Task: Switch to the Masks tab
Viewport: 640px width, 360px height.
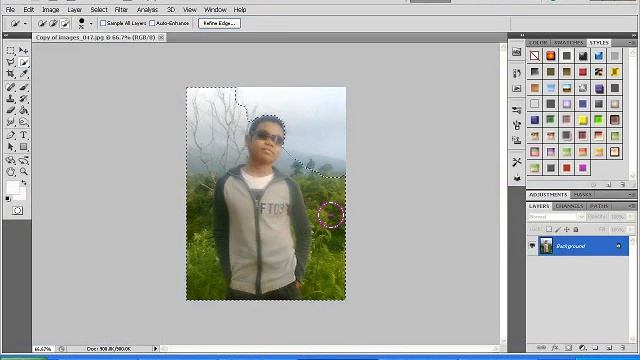Action: 582,195
